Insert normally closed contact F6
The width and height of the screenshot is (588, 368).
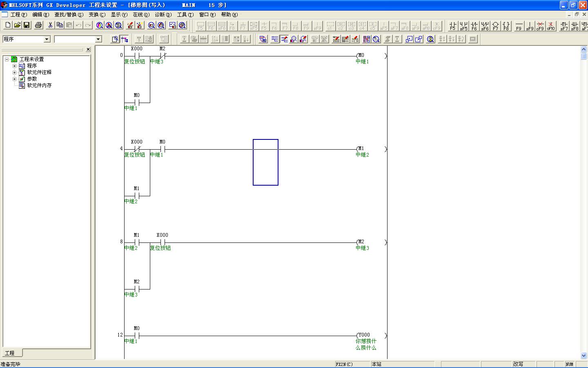click(474, 26)
